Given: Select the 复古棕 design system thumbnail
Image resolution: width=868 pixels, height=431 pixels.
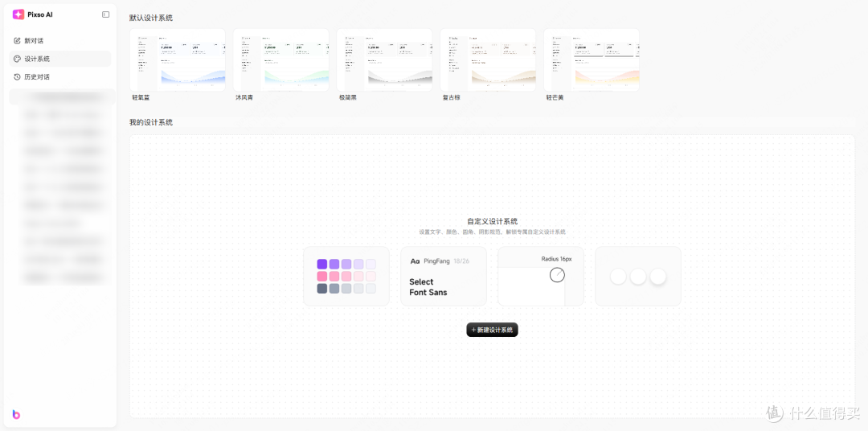Looking at the screenshot, I should [x=489, y=60].
